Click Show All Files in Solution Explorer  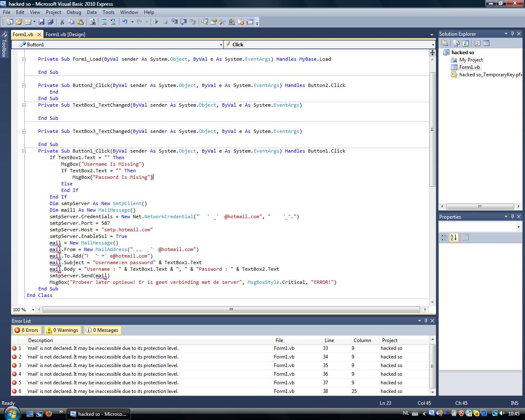click(x=457, y=43)
